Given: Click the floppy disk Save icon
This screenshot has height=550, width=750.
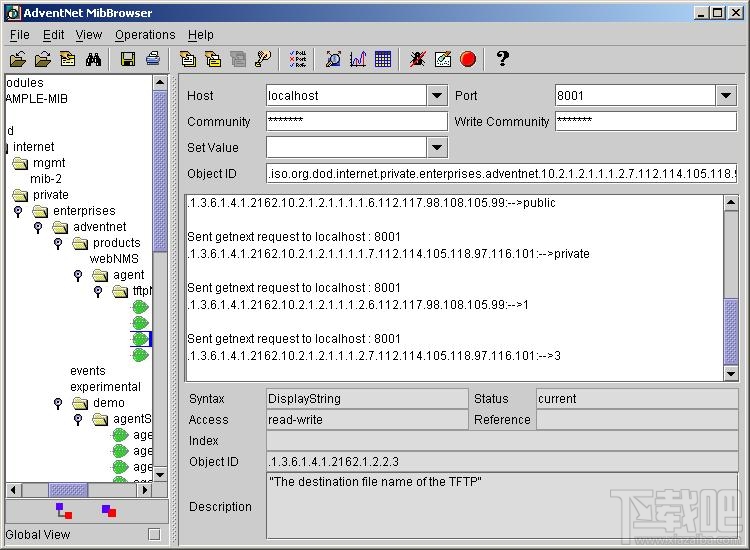Looking at the screenshot, I should [x=128, y=60].
